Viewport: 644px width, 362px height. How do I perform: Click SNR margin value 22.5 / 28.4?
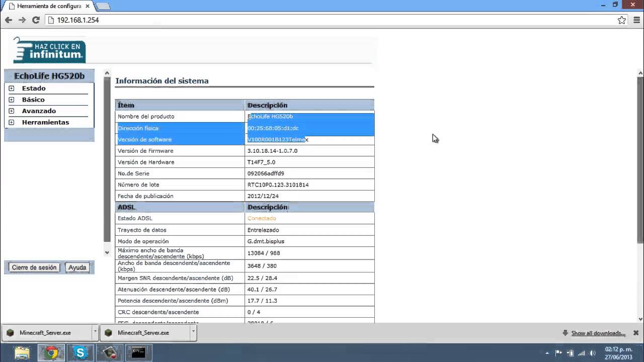click(262, 278)
